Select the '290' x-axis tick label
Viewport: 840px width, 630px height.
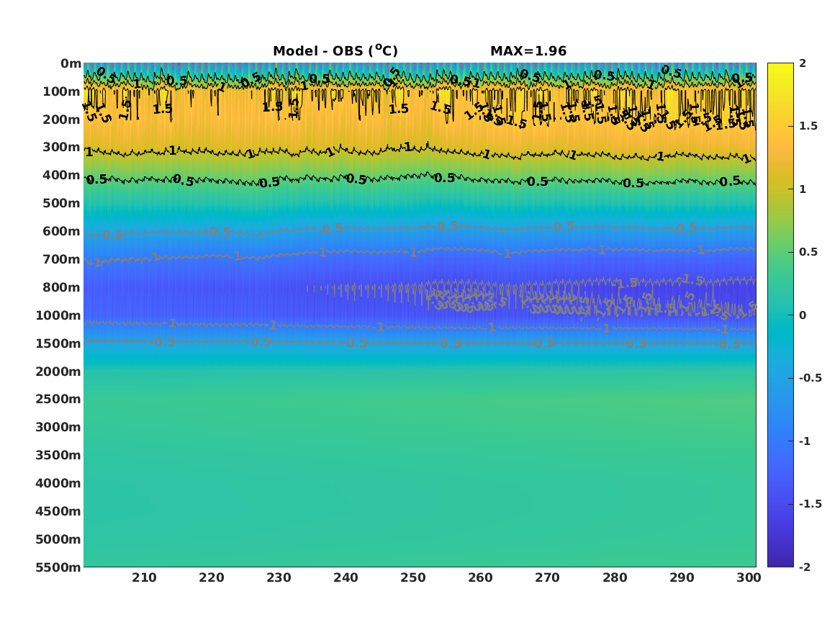(x=682, y=577)
